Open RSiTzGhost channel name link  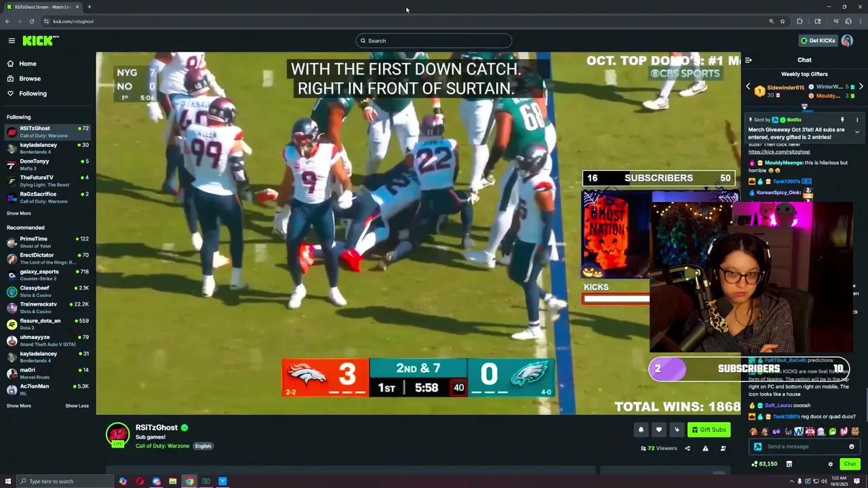pos(157,428)
